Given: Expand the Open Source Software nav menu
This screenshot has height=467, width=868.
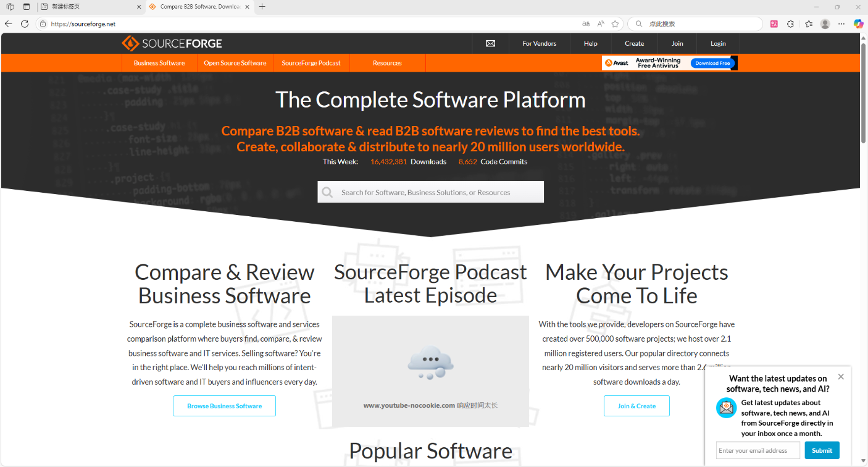Looking at the screenshot, I should (235, 63).
